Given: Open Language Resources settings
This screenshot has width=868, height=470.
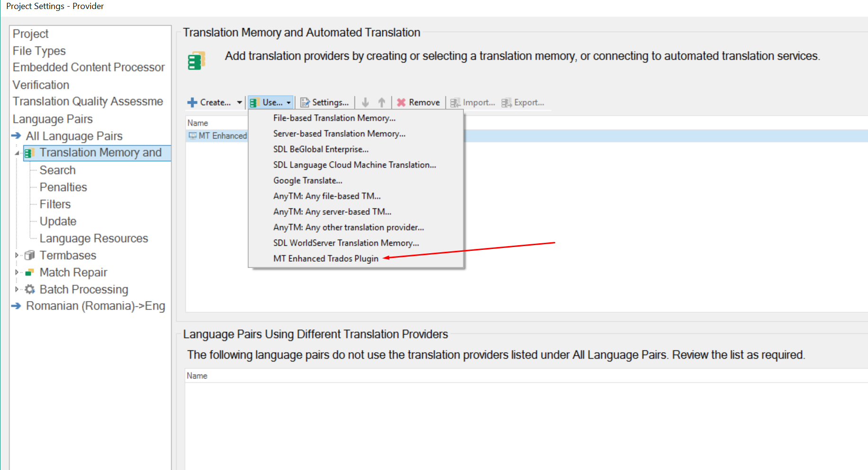Looking at the screenshot, I should tap(94, 238).
